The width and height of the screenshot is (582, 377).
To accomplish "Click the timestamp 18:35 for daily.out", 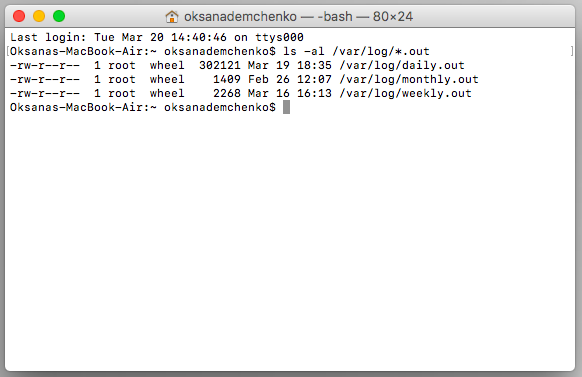I will coord(314,65).
